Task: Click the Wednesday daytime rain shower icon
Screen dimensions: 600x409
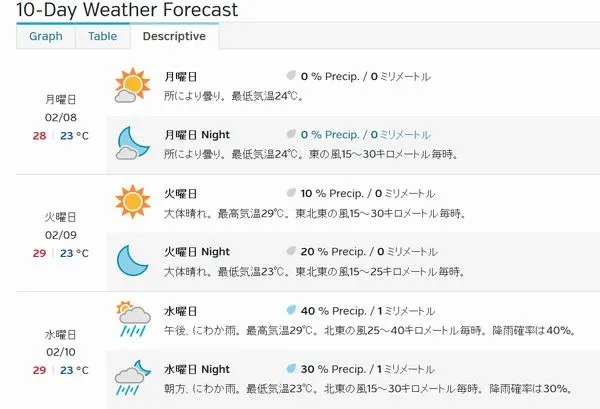Action: click(133, 319)
